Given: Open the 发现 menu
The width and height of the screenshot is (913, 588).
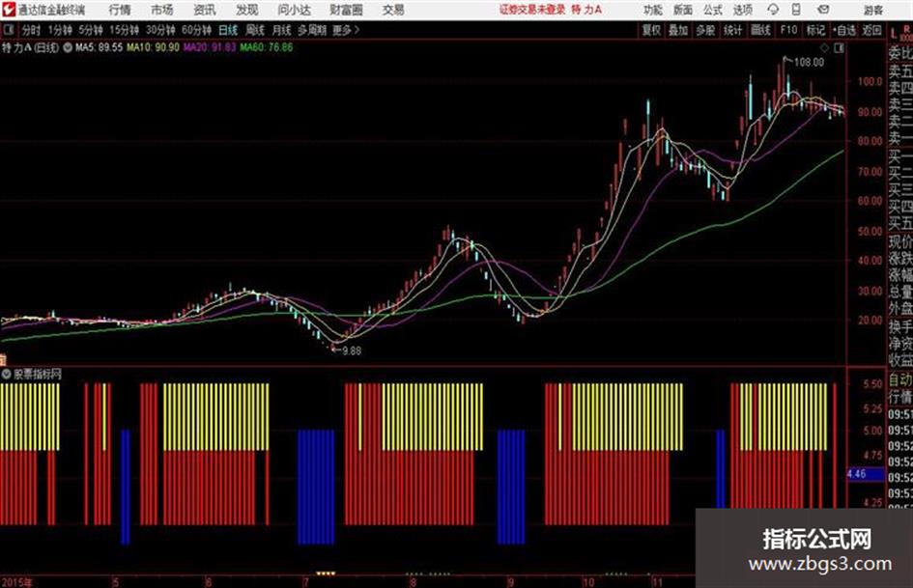Looking at the screenshot, I should [247, 10].
